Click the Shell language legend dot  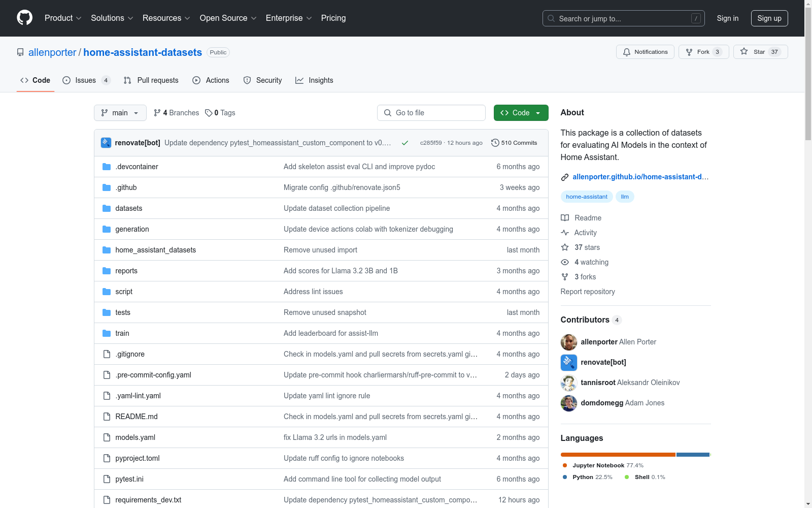(x=627, y=477)
